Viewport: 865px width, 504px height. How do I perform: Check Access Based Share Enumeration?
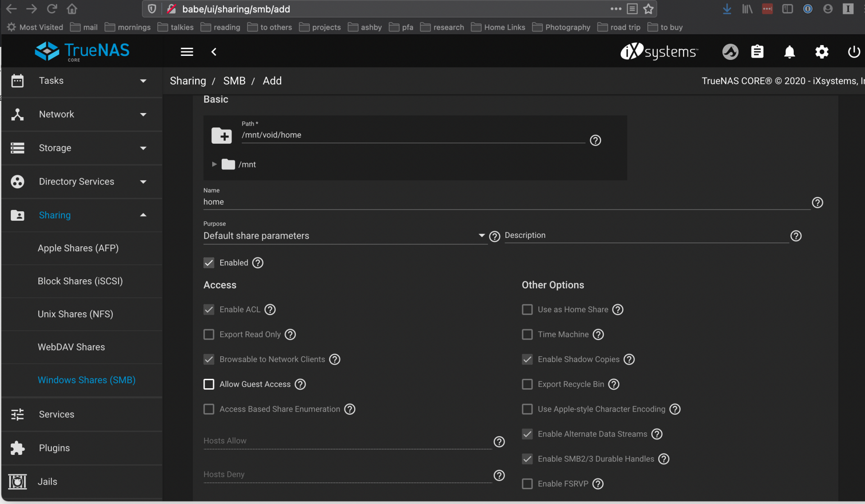(209, 409)
